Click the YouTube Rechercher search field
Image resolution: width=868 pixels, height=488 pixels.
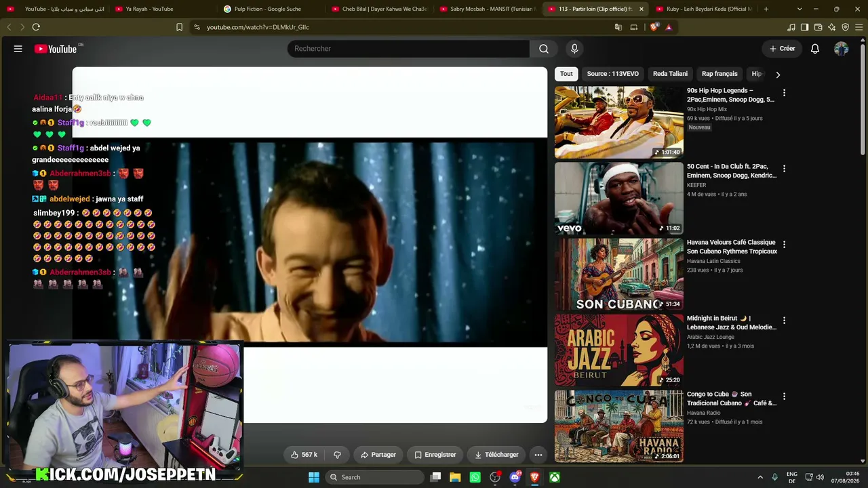(x=408, y=49)
